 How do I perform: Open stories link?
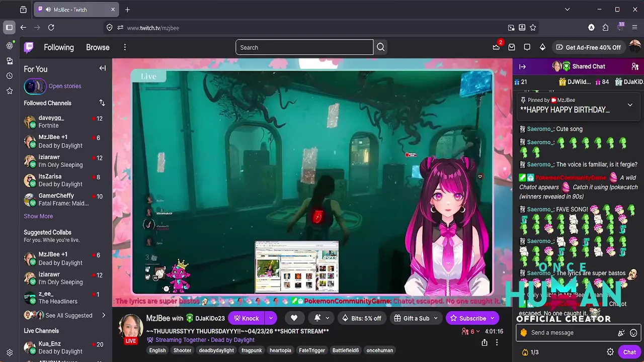[65, 86]
